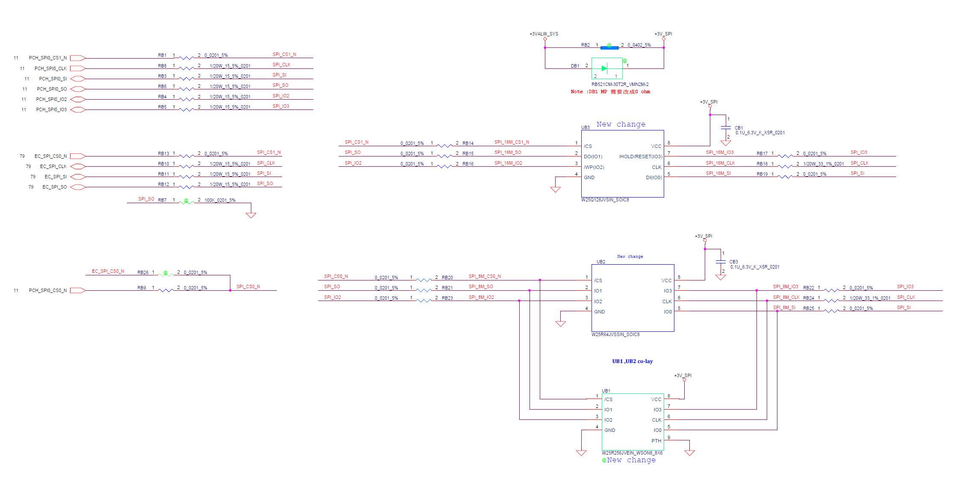Viewport: 980px width, 496px height.
Task: Select the RB24 resistor on SPI_8M_CLK
Action: coord(831,301)
